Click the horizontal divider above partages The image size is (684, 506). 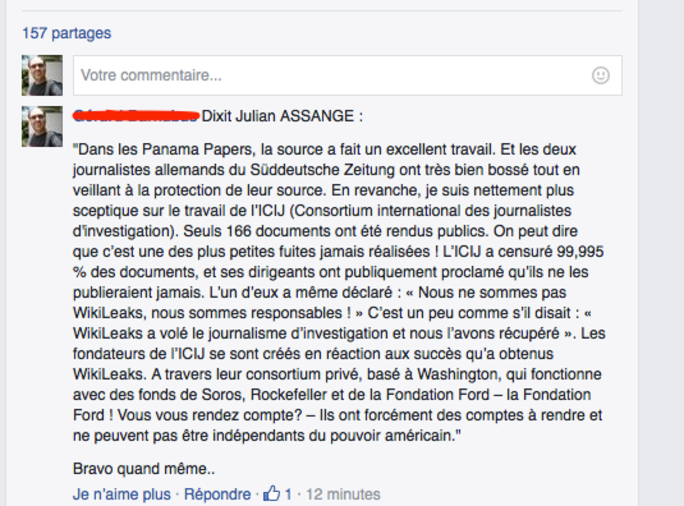(x=322, y=10)
